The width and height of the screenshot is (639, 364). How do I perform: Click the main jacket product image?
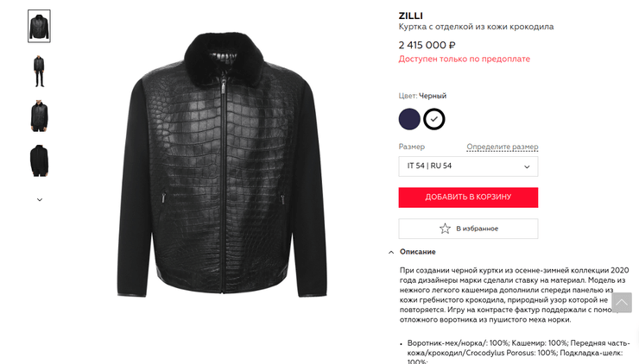point(222,165)
